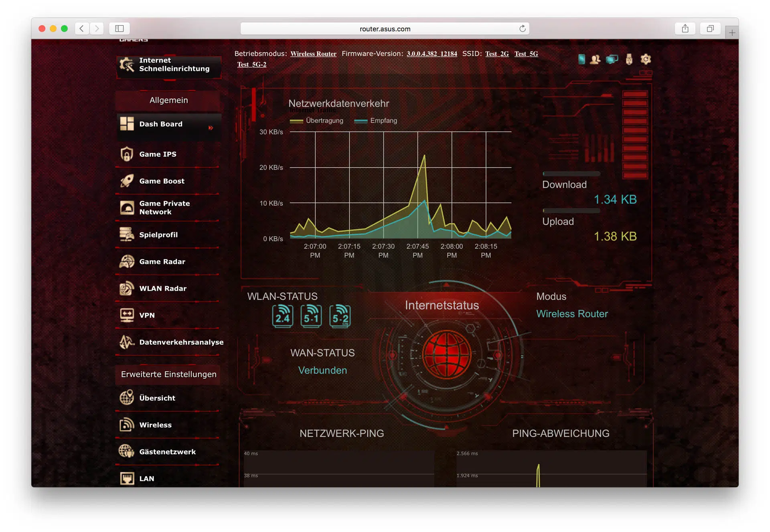Click the reboot gear icon
This screenshot has height=532, width=770.
[x=646, y=59]
